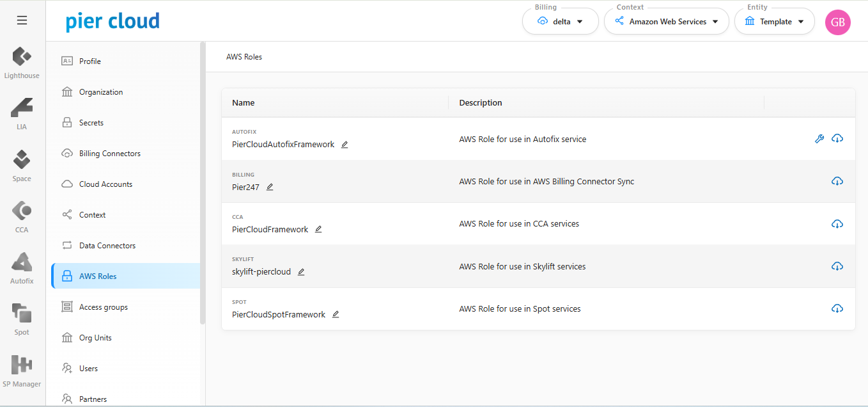The width and height of the screenshot is (868, 407).
Task: Edit the skylift-piercloud role name
Action: click(x=301, y=272)
